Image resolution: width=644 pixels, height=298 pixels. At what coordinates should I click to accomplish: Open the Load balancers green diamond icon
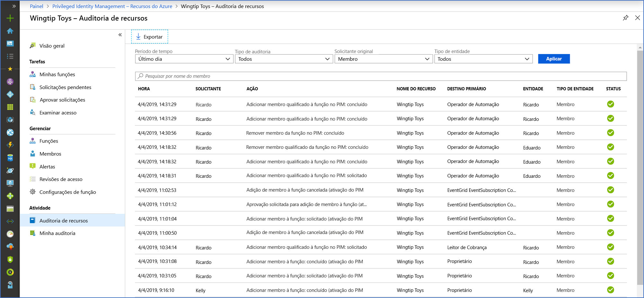tap(10, 196)
